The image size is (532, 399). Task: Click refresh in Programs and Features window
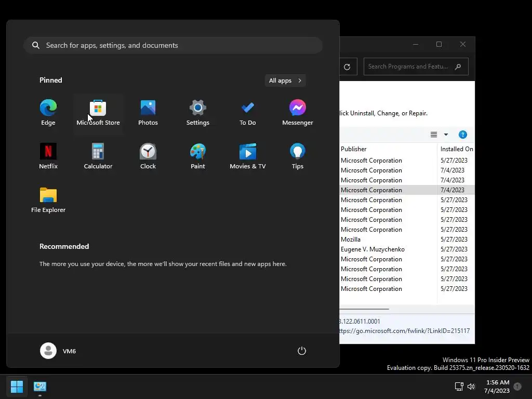pyautogui.click(x=347, y=67)
